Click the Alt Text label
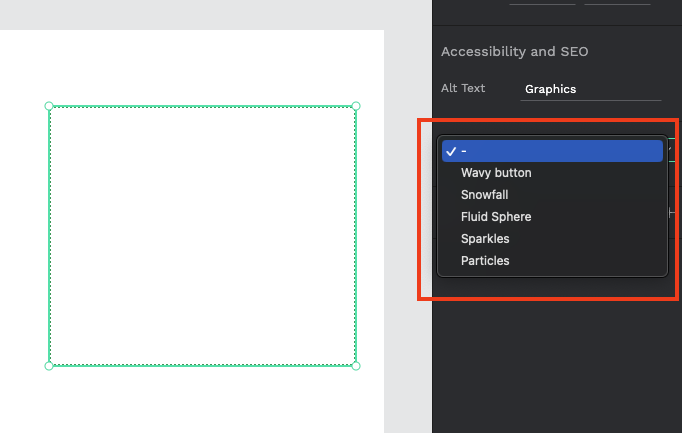Viewport: 682px width, 433px height. coord(463,88)
